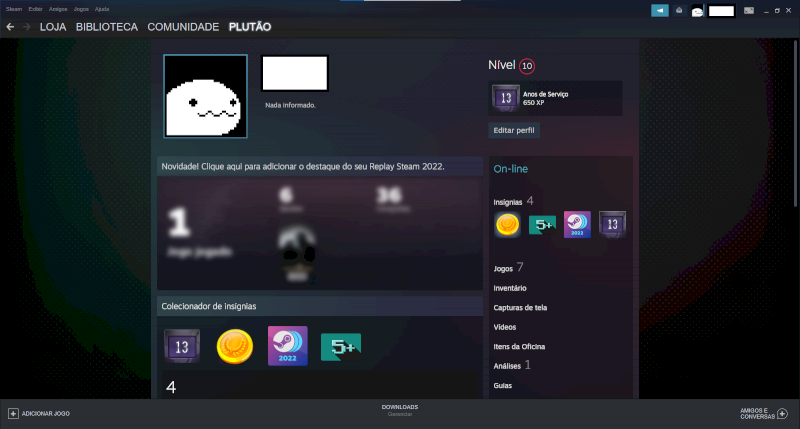
Task: Go to the BIBLIOTECA tab
Action: [107, 27]
